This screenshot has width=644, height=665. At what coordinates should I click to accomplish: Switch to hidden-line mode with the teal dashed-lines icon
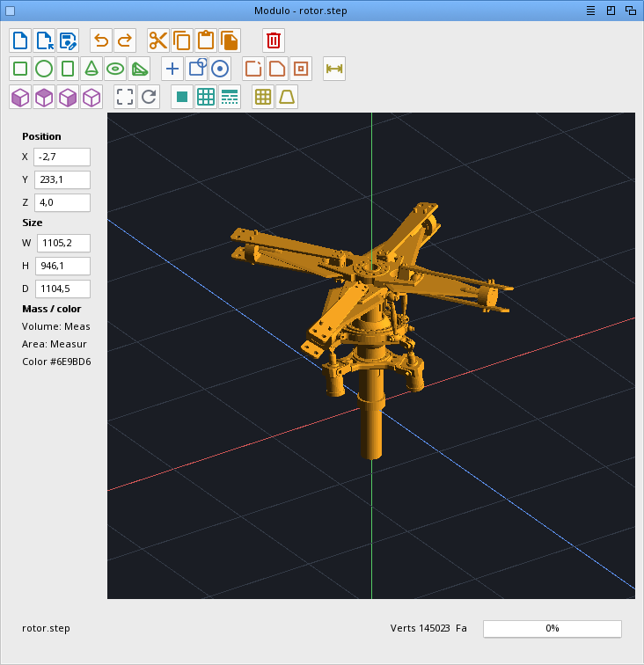coord(230,97)
